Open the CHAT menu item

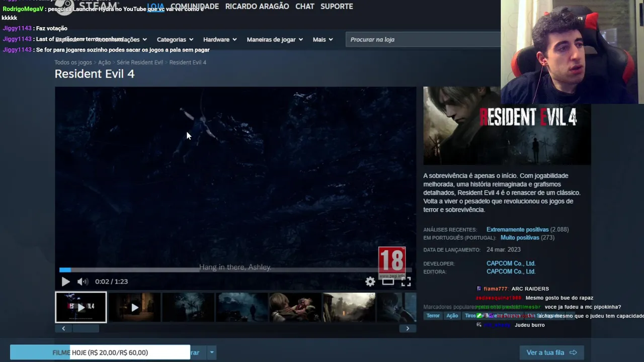pos(305,7)
